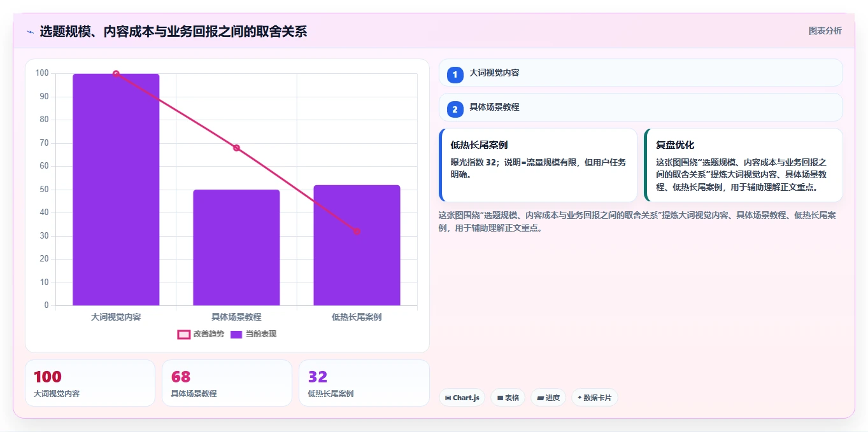Click the summary paragraph below the cards

click(637, 221)
